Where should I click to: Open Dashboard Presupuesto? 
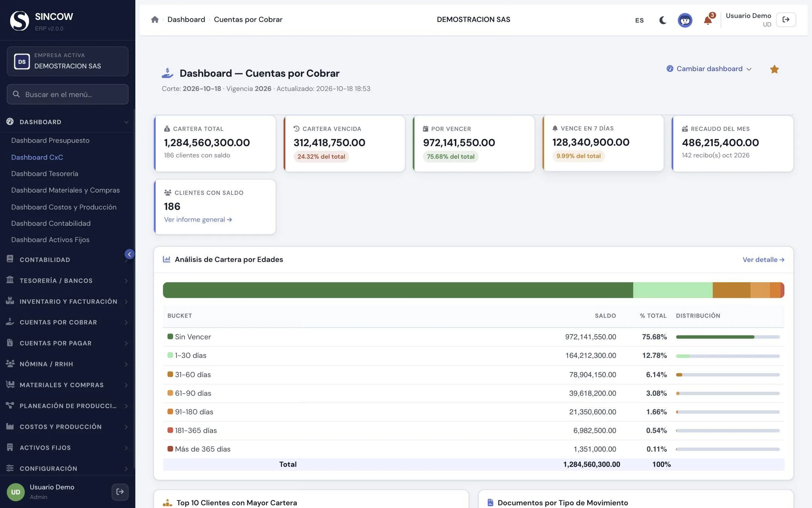[x=50, y=140]
